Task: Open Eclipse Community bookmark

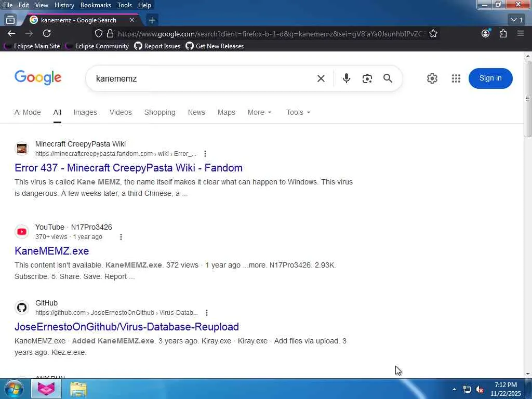Action: (x=97, y=46)
